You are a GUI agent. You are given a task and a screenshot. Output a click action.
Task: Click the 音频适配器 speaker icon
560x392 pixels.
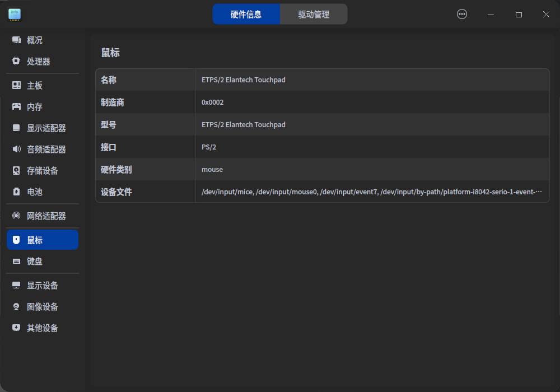click(x=16, y=149)
